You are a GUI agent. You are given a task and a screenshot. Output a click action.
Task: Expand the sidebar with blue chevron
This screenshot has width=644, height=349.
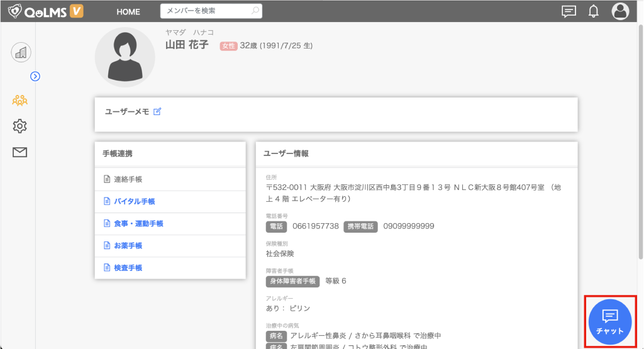pyautogui.click(x=35, y=76)
